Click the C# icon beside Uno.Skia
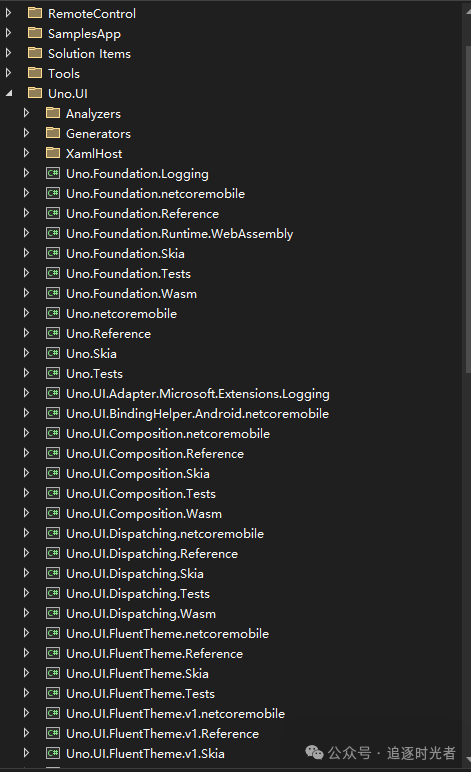The width and height of the screenshot is (471, 772). (x=53, y=354)
